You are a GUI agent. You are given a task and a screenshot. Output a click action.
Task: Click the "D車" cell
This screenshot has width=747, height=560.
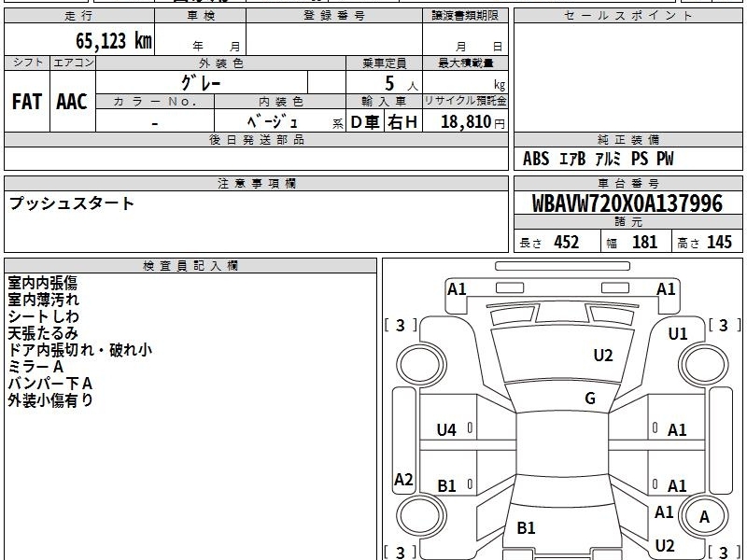[365, 122]
